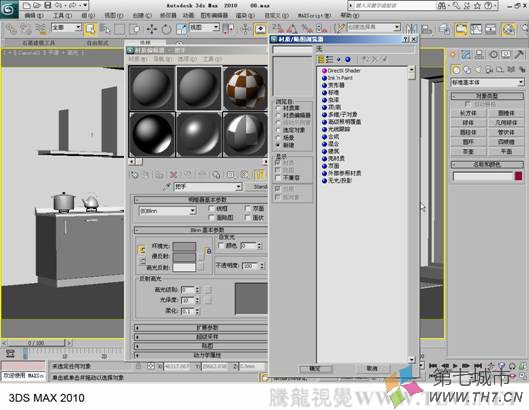This screenshot has width=529, height=410.
Task: Enable the 面贴图 face map checkbox
Action: [x=212, y=218]
